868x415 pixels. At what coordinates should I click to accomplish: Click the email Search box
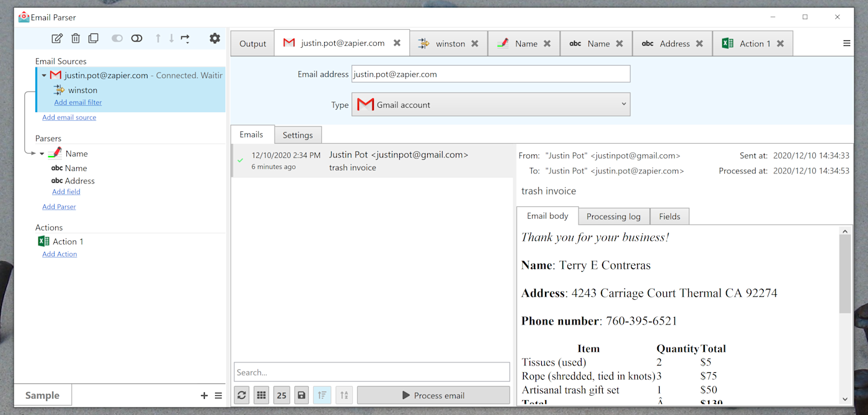coord(372,372)
